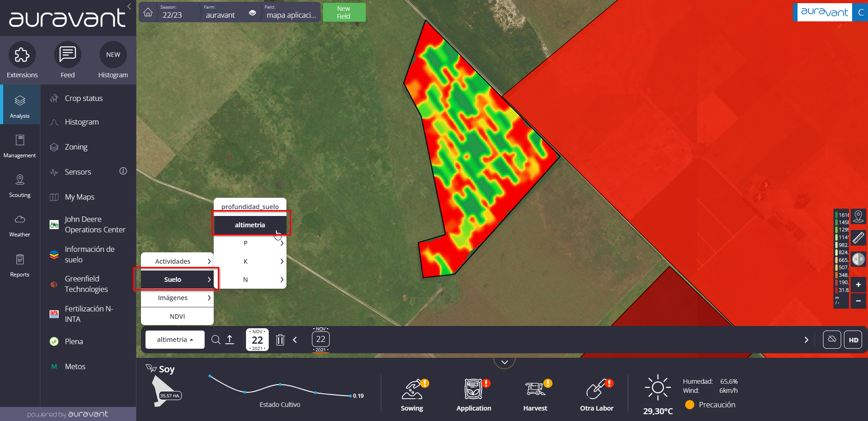Click the upload layer icon
Image resolution: width=868 pixels, height=421 pixels.
coord(230,340)
